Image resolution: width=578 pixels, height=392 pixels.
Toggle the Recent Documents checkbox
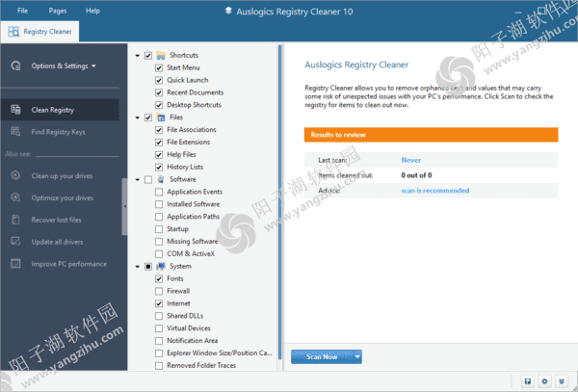(x=159, y=92)
